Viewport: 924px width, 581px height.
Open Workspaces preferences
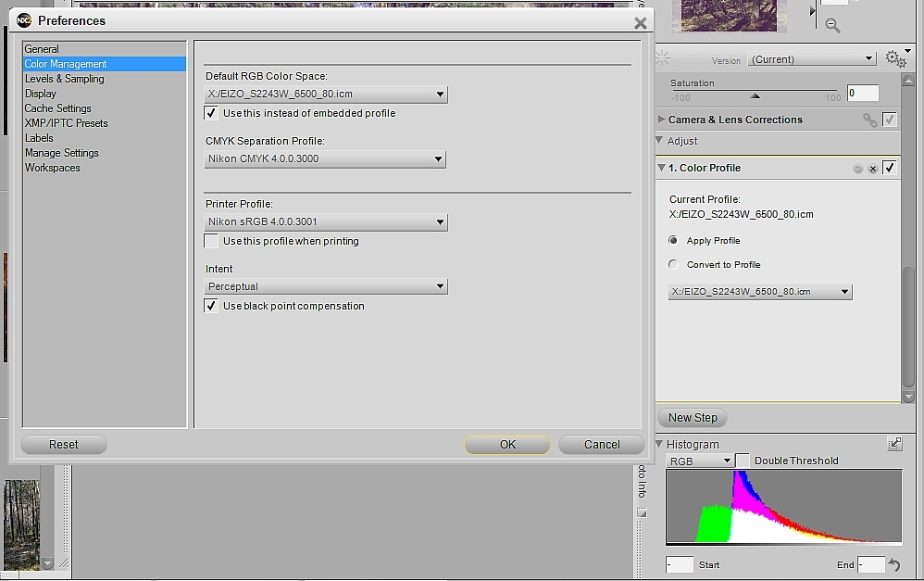[105, 167]
